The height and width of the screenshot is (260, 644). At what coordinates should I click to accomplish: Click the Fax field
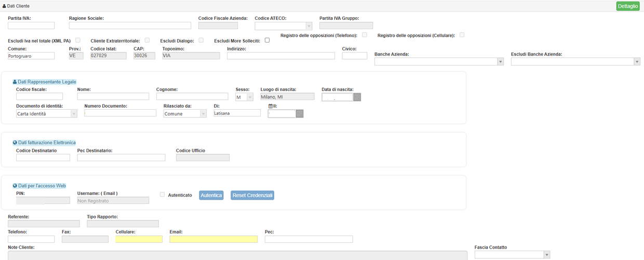coord(85,239)
